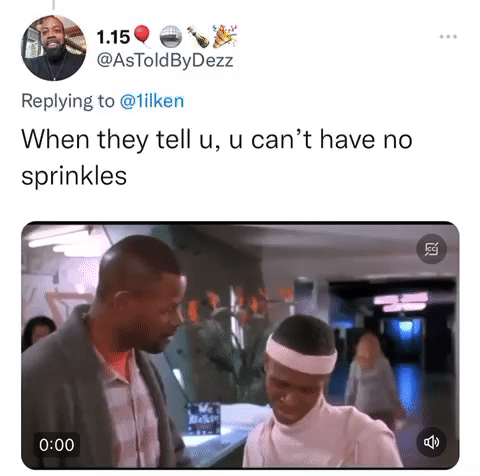Click the thread connector line above the avatar
Image resolution: width=480 pixels, height=476 pixels.
(54, 5)
